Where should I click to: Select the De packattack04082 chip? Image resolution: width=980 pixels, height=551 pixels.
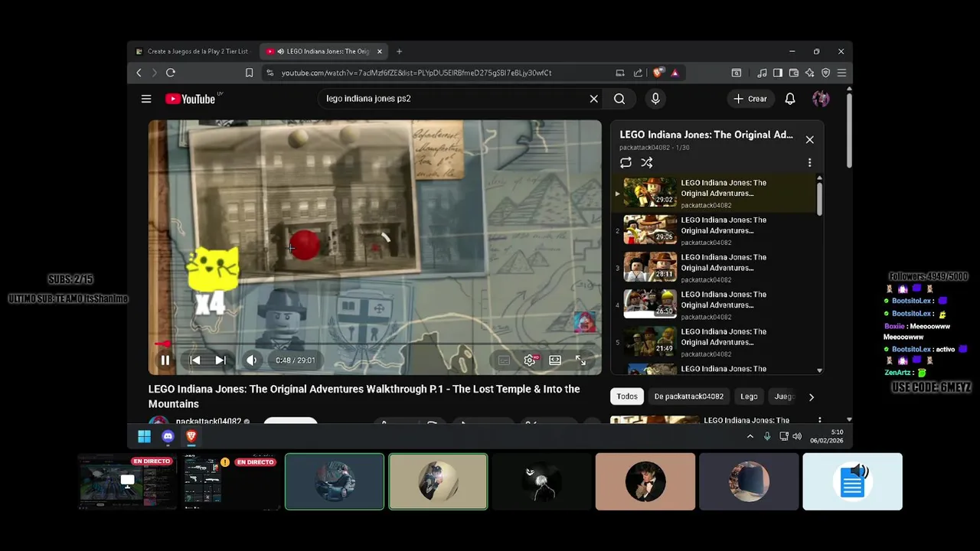tap(688, 396)
